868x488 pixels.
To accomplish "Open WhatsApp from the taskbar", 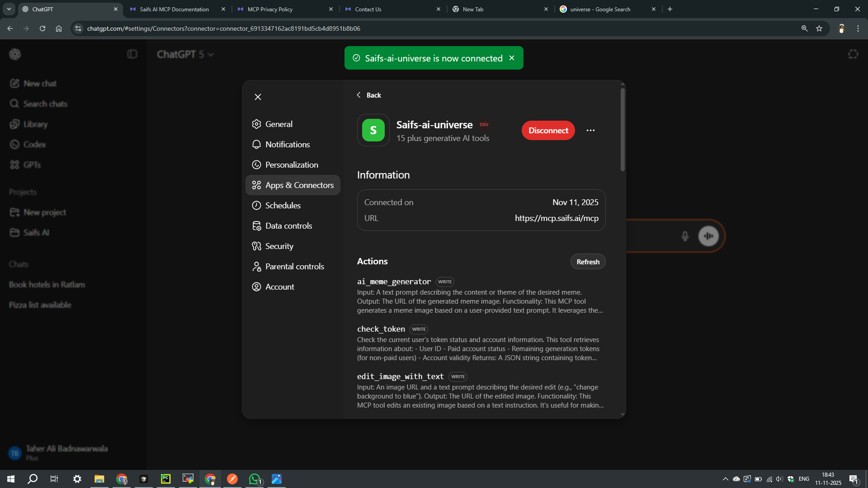I will tap(255, 479).
